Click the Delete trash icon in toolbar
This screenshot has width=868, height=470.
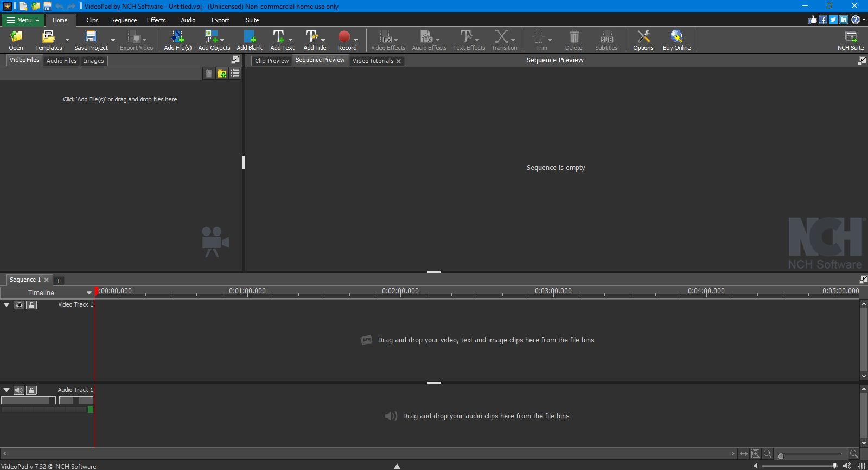573,36
